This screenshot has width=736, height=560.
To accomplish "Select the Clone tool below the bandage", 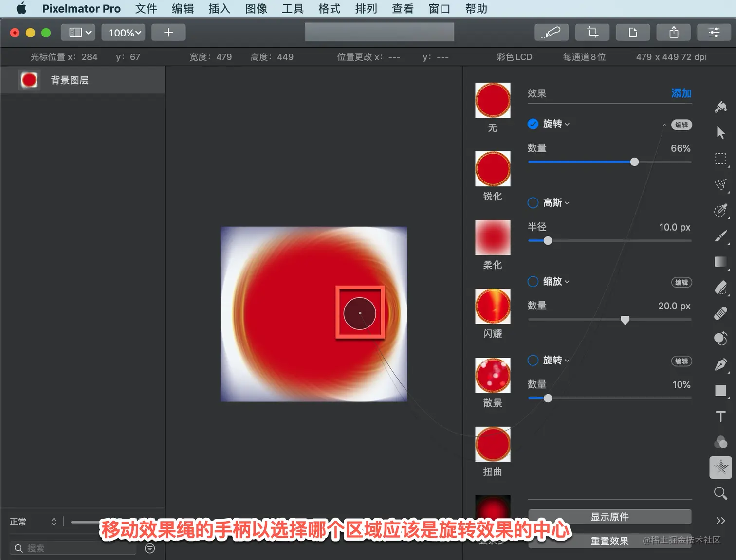I will coord(721,339).
